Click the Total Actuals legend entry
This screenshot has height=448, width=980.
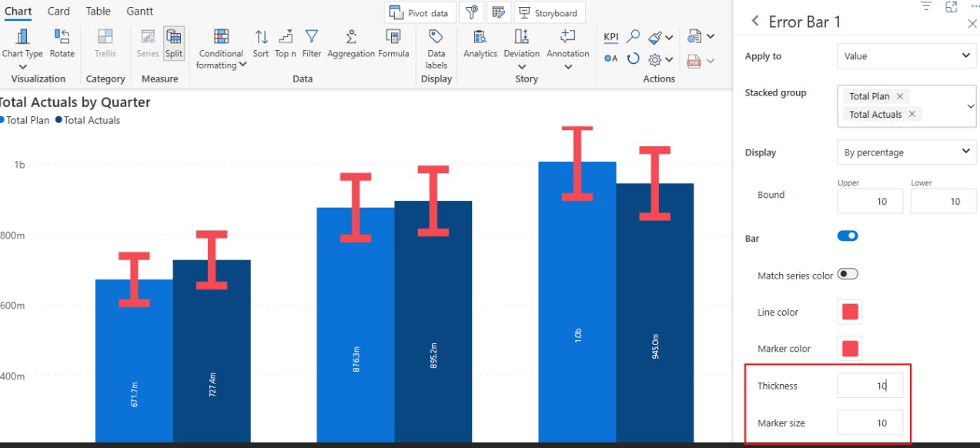coord(88,120)
